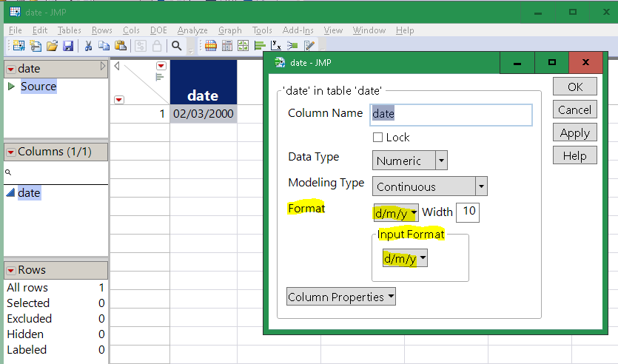This screenshot has height=364, width=618.
Task: Click the Search magnifier icon
Action: (x=177, y=46)
